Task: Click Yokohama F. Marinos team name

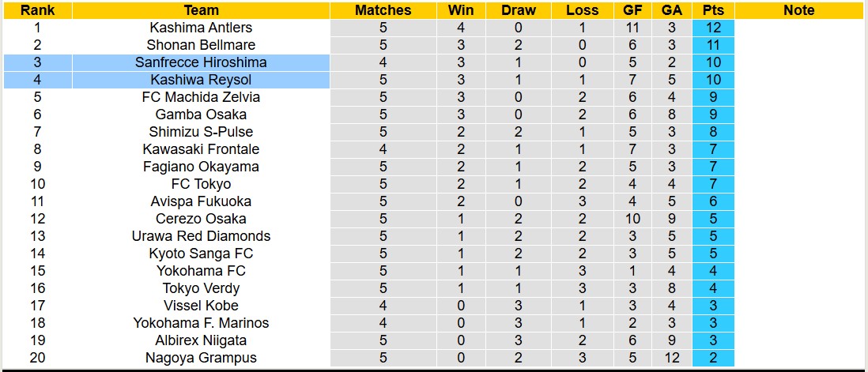Action: tap(201, 323)
